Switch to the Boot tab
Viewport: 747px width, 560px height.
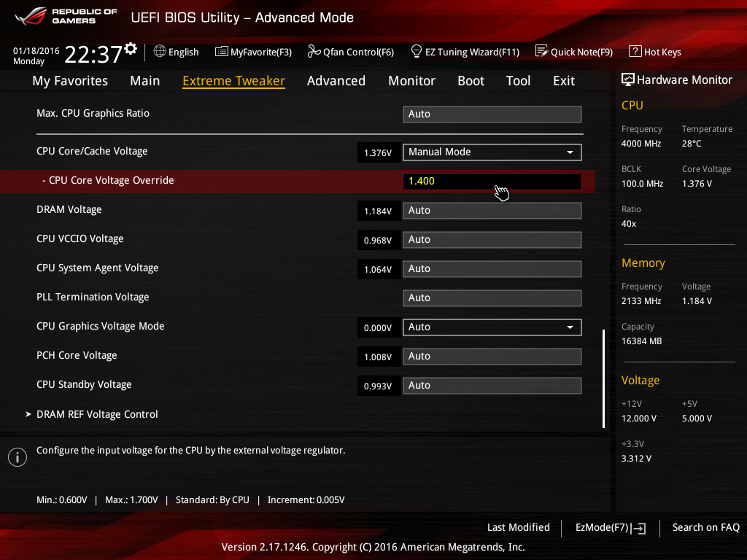[x=471, y=81]
